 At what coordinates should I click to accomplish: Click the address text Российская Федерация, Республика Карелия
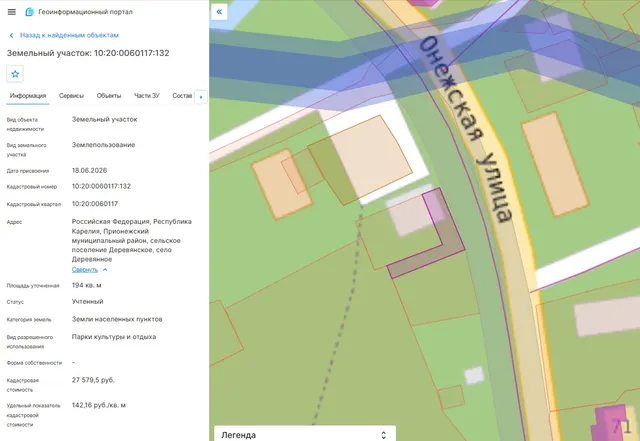pos(131,226)
